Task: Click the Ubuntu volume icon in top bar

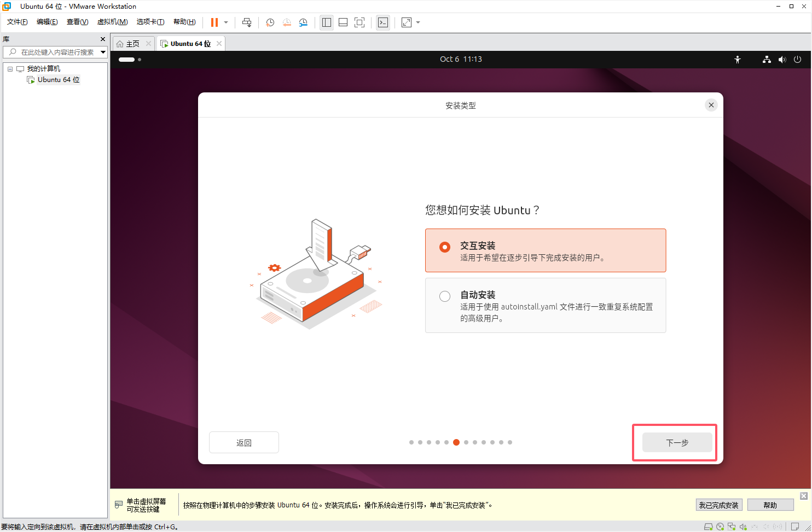Action: coord(782,60)
